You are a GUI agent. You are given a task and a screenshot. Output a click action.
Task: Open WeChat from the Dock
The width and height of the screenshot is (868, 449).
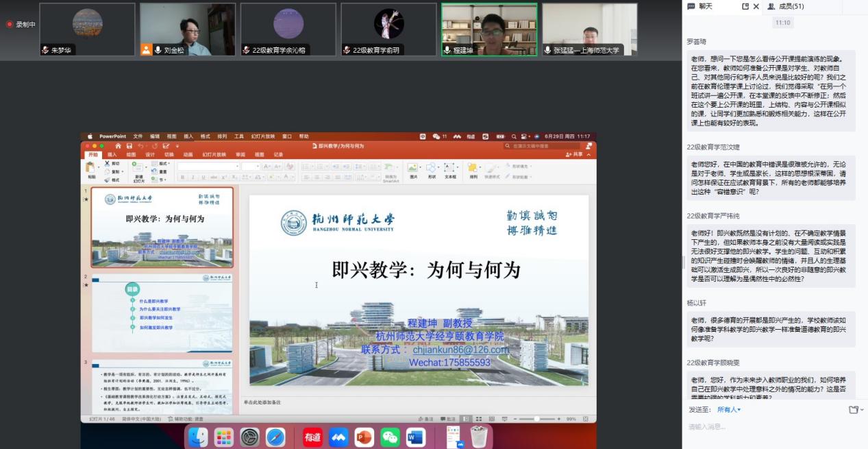click(390, 437)
